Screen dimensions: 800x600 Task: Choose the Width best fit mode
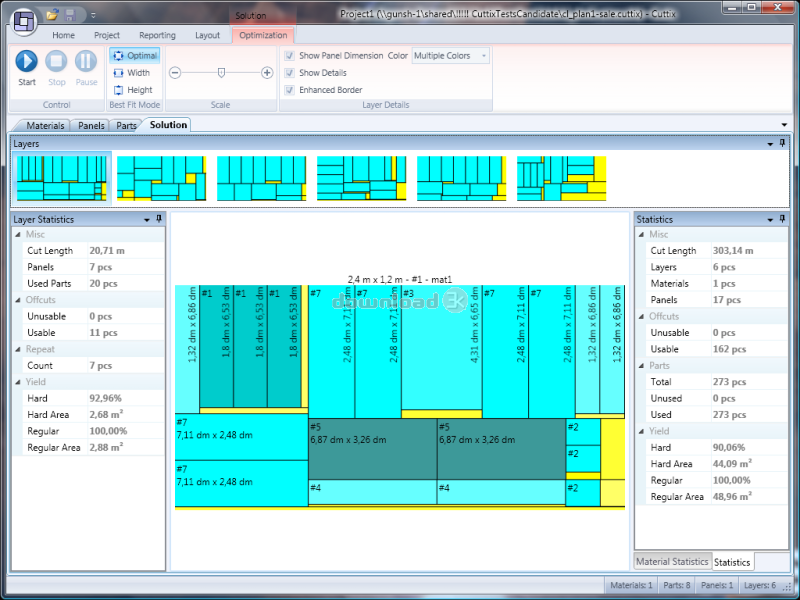click(x=131, y=73)
